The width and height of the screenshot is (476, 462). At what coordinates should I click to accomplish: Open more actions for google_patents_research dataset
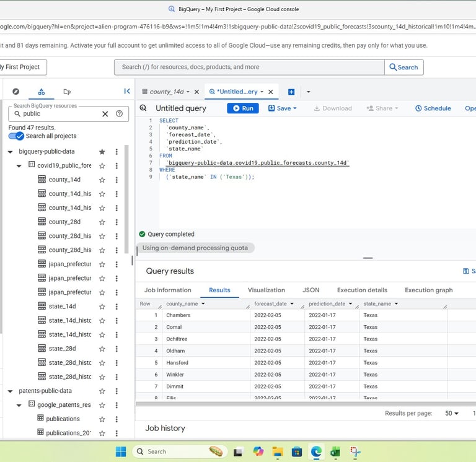(x=117, y=405)
